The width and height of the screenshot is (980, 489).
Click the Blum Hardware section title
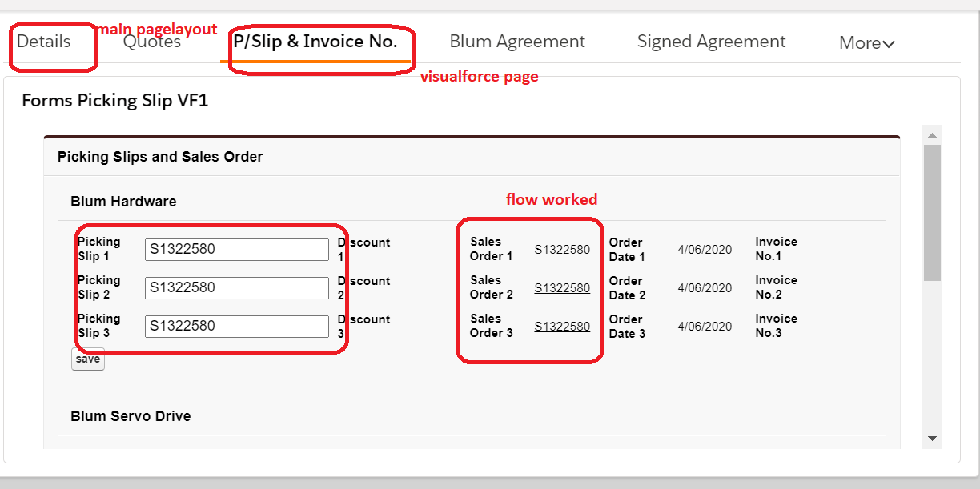(123, 202)
